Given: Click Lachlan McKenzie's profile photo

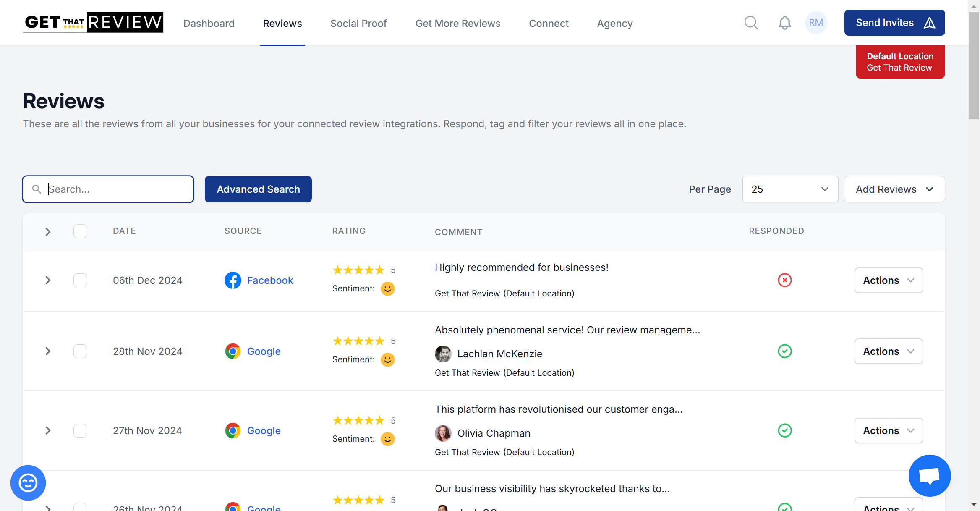Looking at the screenshot, I should tap(443, 354).
